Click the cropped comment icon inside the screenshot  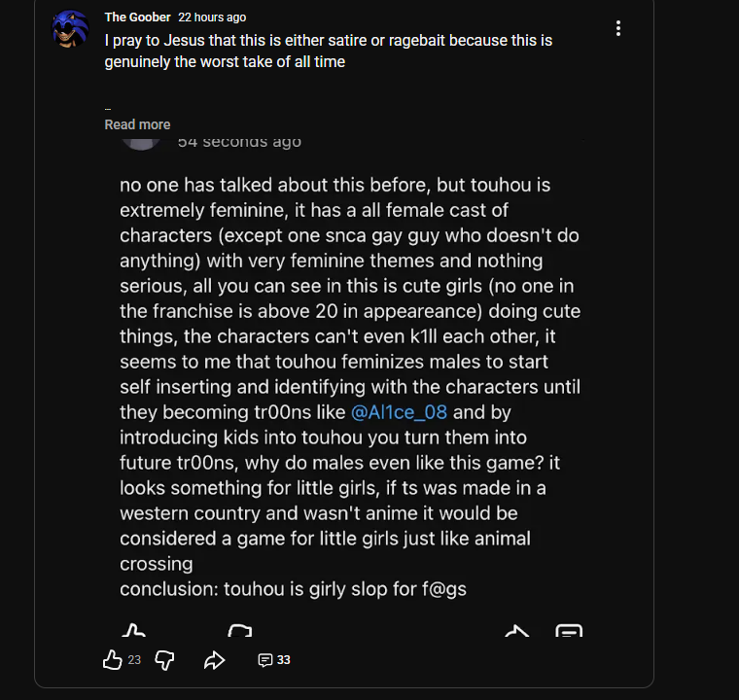click(569, 630)
